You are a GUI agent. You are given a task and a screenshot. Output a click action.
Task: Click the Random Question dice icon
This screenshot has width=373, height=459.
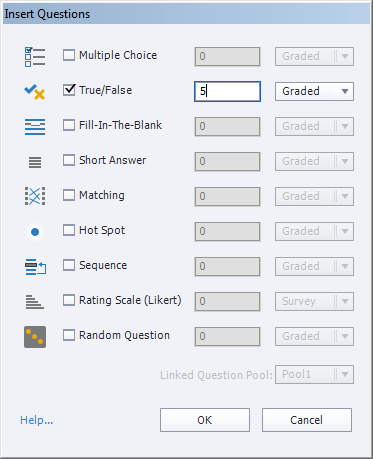click(35, 337)
